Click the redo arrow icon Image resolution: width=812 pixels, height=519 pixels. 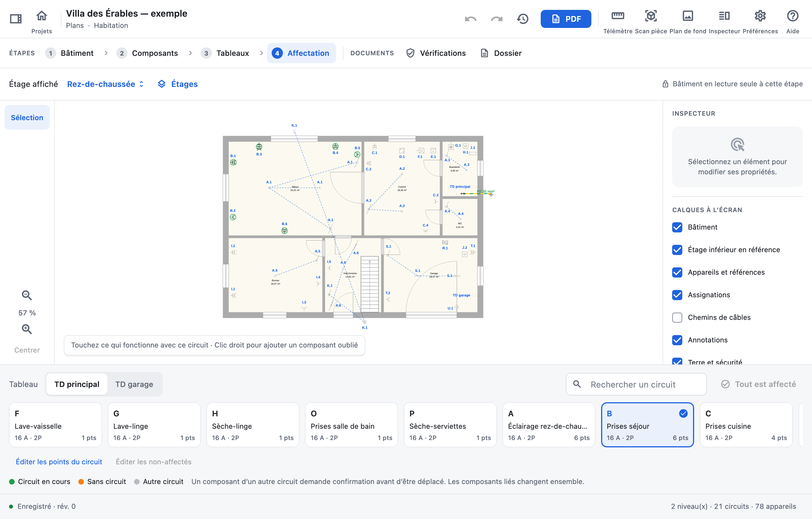pos(497,19)
